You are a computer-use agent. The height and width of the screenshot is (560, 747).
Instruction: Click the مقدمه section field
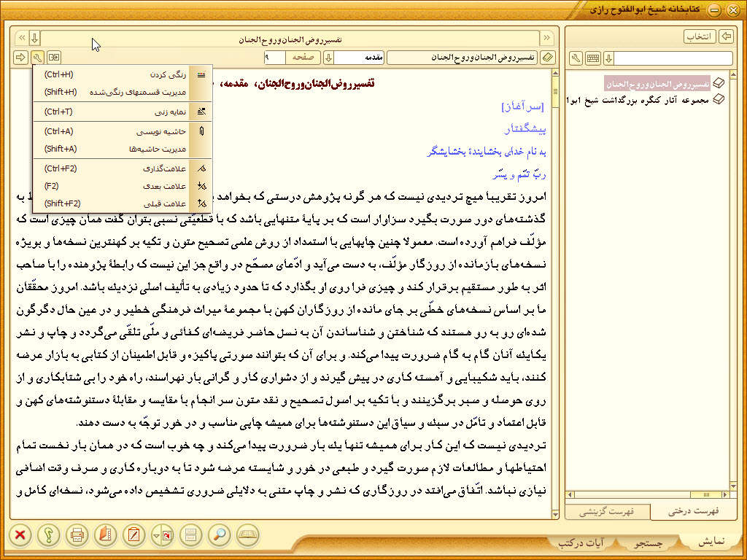(x=360, y=58)
